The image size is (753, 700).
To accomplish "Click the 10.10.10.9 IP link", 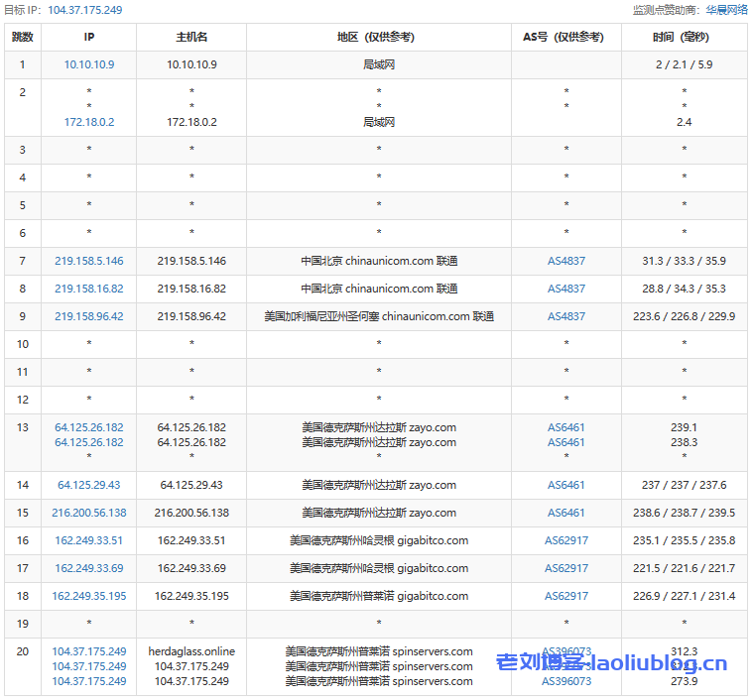I will pyautogui.click(x=89, y=64).
